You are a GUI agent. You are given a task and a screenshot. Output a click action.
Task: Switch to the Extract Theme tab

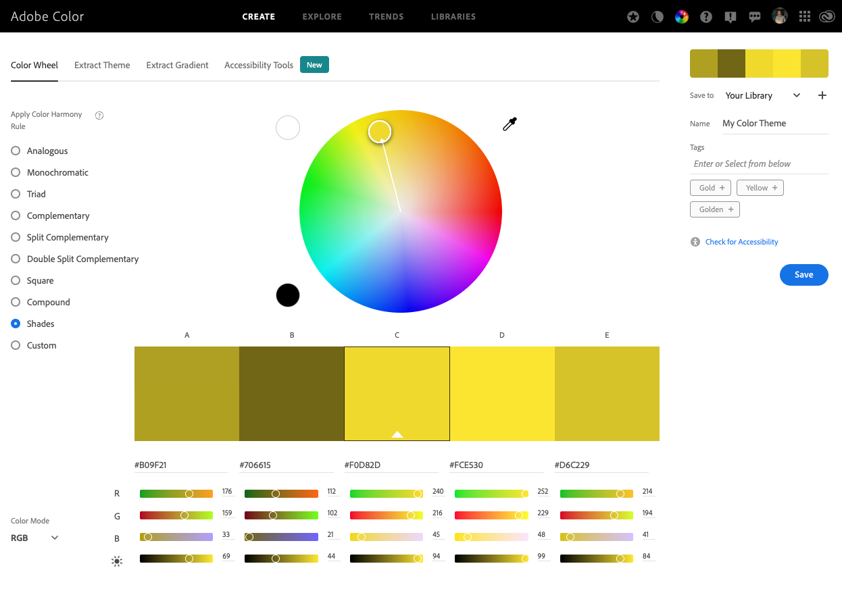[102, 65]
